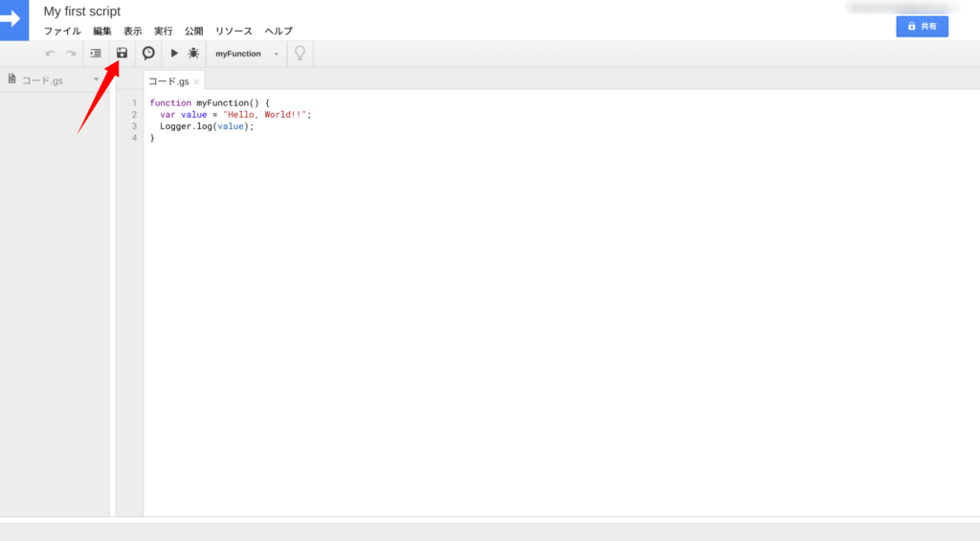The image size is (980, 541).
Task: Click the undo icon
Action: pyautogui.click(x=51, y=54)
